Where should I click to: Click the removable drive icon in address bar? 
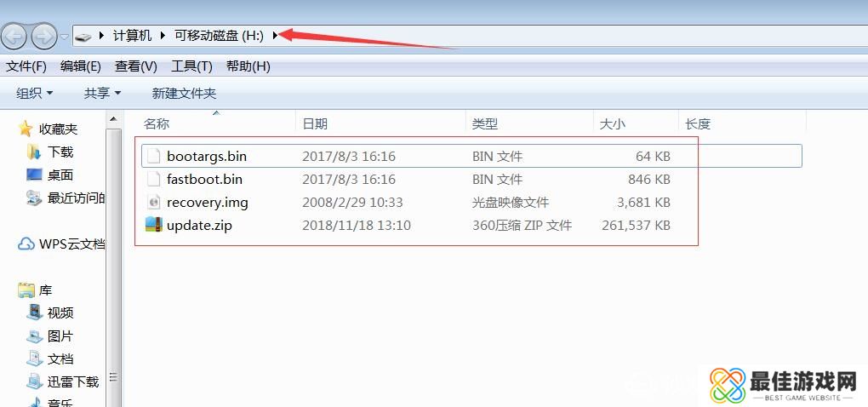[x=83, y=37]
